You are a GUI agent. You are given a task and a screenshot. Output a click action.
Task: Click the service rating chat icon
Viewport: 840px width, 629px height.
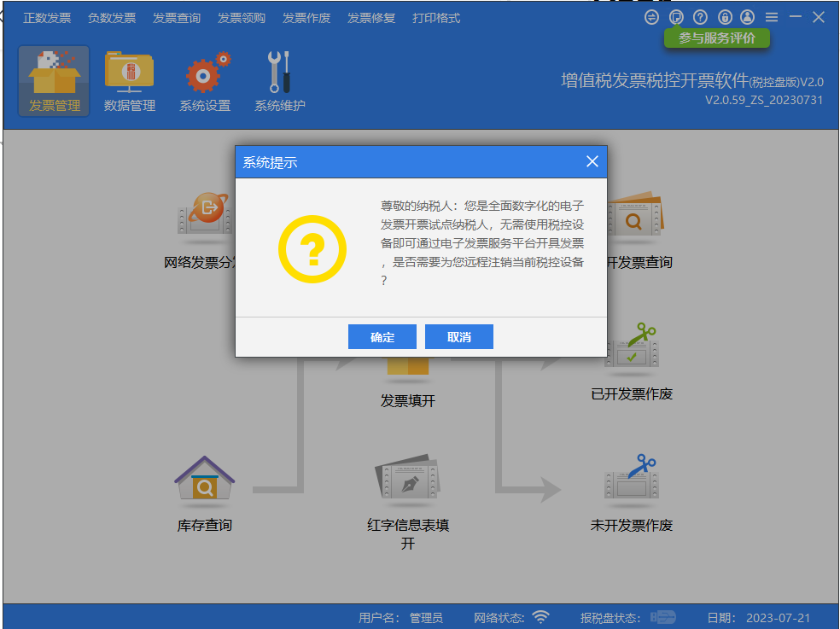676,17
